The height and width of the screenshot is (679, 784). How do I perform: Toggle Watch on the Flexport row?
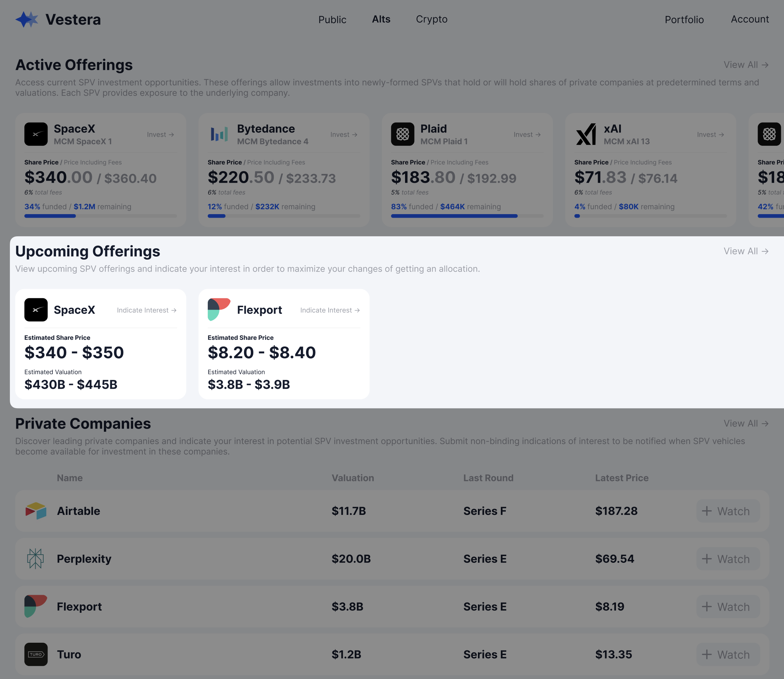(728, 607)
